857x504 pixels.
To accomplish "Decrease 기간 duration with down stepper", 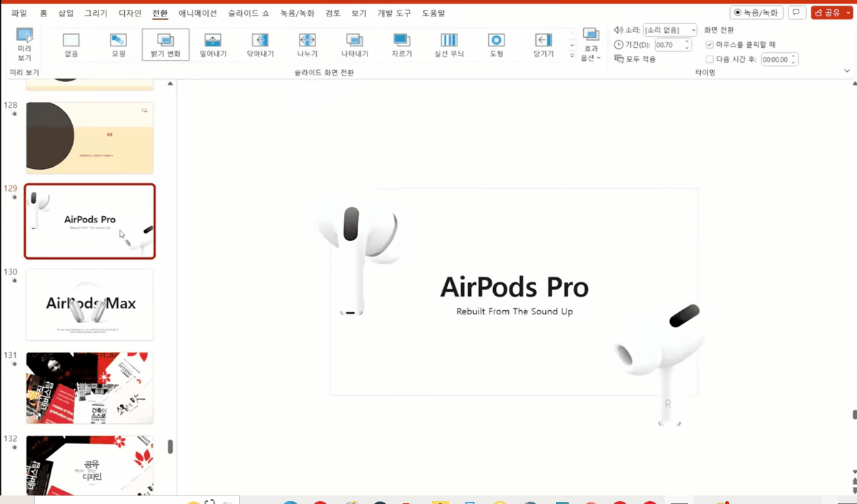I will 686,48.
